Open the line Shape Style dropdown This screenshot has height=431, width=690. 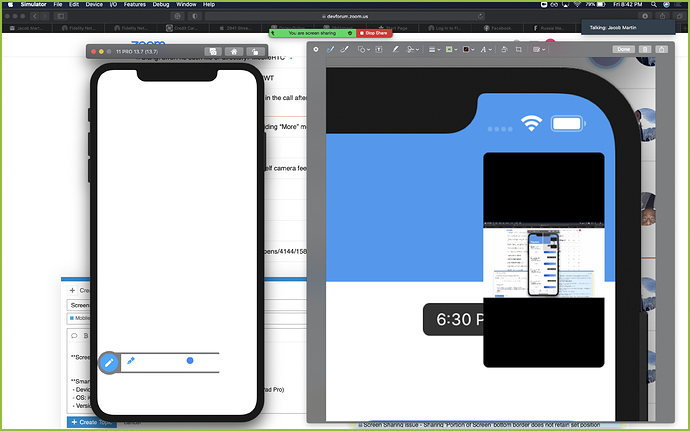pyautogui.click(x=434, y=49)
